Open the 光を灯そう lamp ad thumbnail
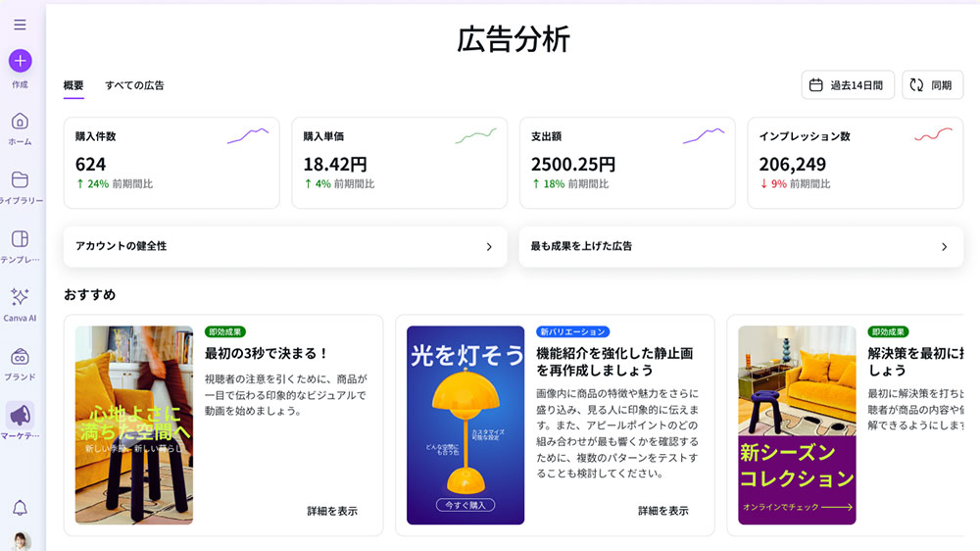This screenshot has width=980, height=551. [465, 425]
